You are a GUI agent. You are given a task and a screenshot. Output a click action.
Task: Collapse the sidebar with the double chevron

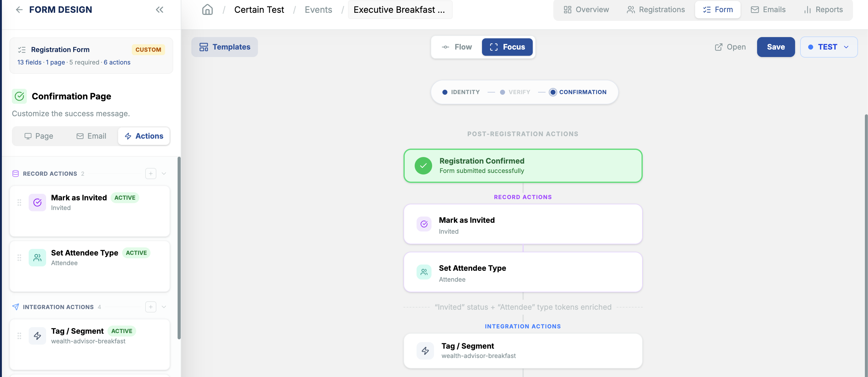pos(160,10)
